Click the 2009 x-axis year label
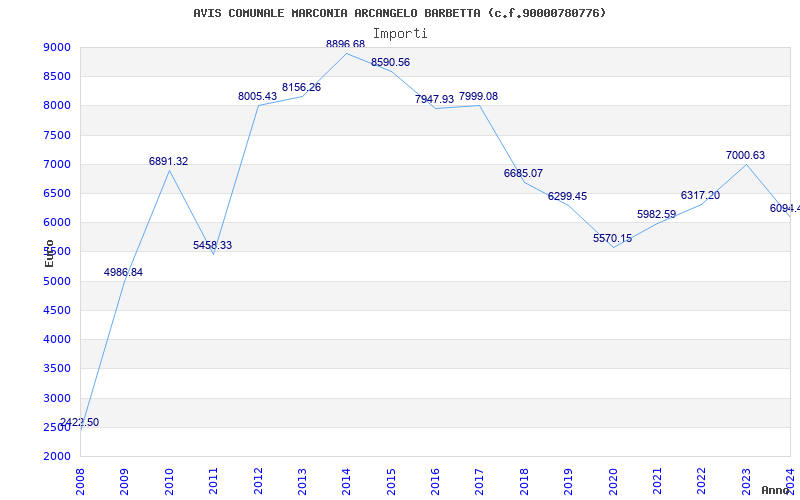This screenshot has height=500, width=800. (124, 482)
